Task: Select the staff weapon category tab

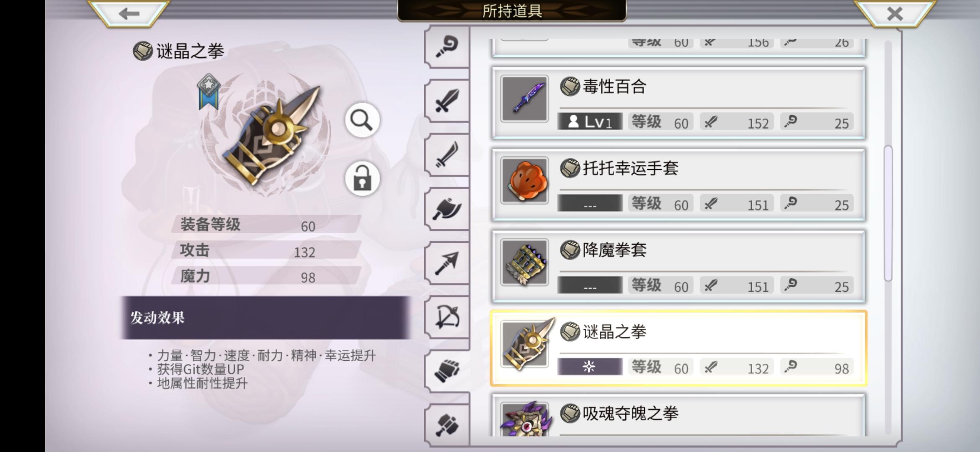Action: [x=447, y=46]
